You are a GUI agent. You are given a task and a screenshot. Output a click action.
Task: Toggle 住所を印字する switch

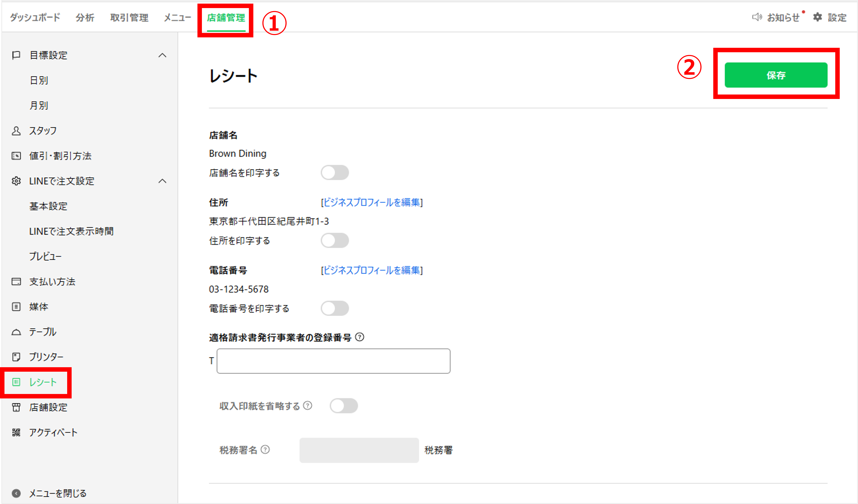click(x=335, y=241)
